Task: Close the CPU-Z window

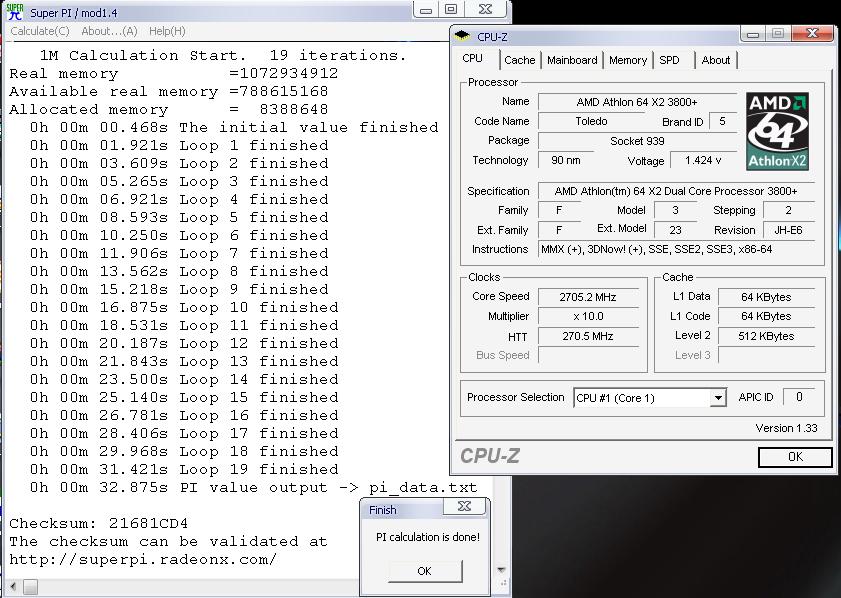Action: 812,33
